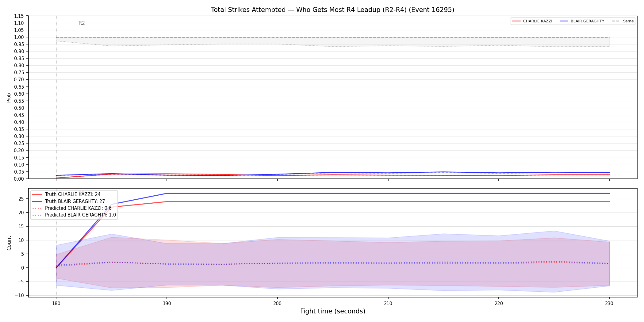Click the R2 round marker label
The image size is (644, 322).
point(82,23)
